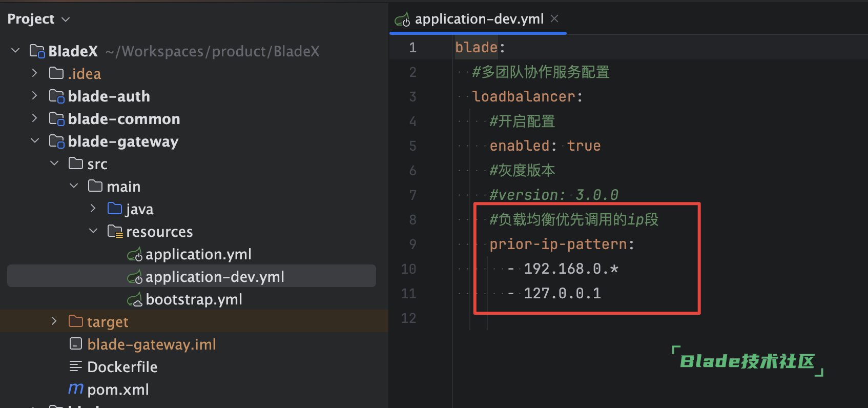Close the application-dev.yml editor tab
868x408 pixels.
tap(554, 18)
